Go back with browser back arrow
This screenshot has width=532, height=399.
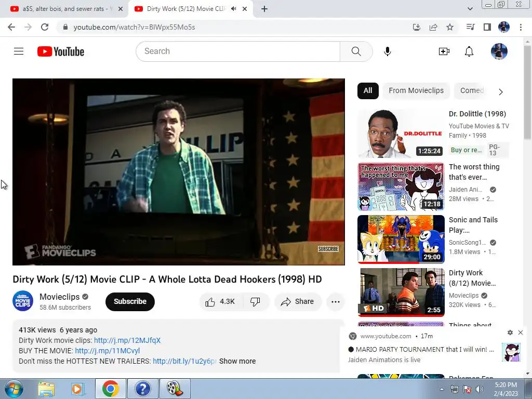[11, 27]
